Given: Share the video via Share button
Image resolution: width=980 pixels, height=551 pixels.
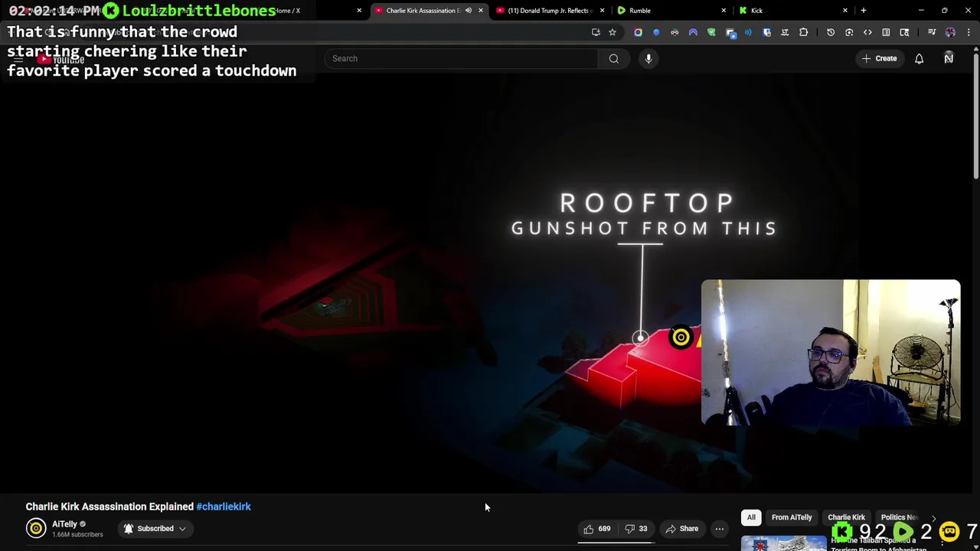Looking at the screenshot, I should (681, 529).
